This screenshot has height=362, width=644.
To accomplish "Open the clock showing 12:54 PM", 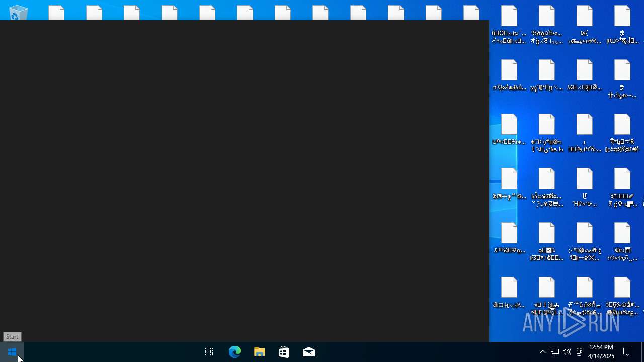I will pyautogui.click(x=601, y=352).
